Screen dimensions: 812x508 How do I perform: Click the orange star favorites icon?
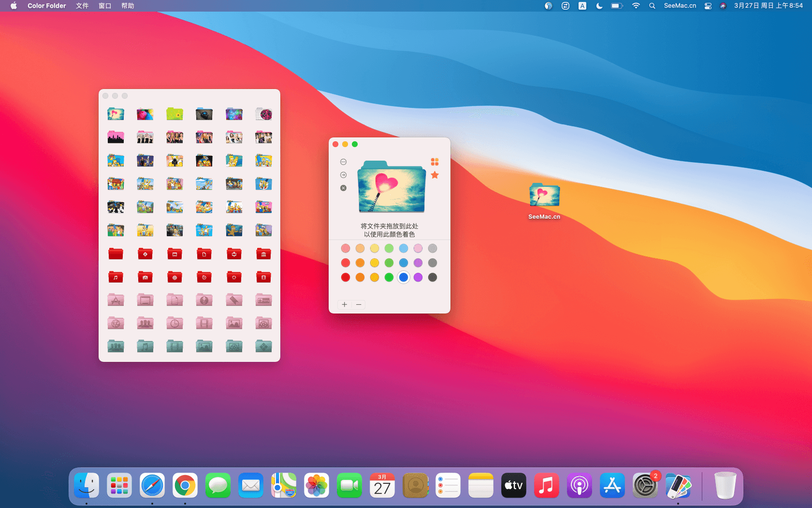[x=435, y=175]
